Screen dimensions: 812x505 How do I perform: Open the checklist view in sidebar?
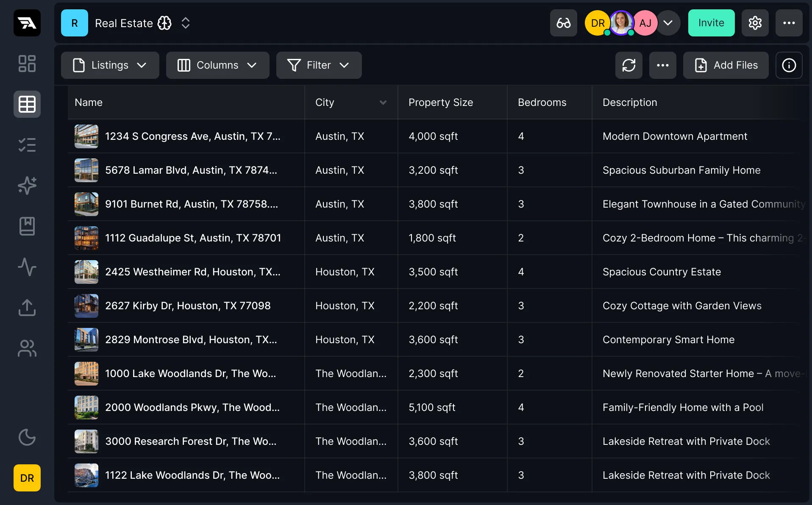click(27, 144)
